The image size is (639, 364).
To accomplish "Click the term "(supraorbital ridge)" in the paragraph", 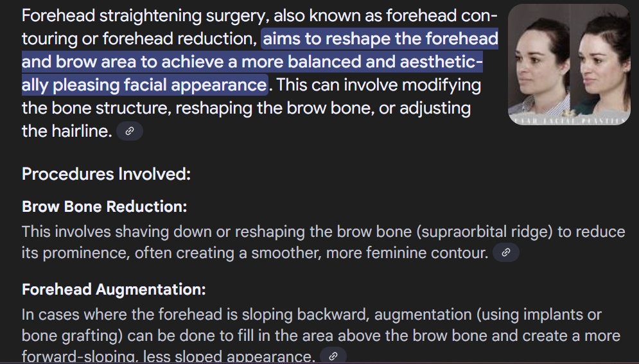I will (x=484, y=232).
